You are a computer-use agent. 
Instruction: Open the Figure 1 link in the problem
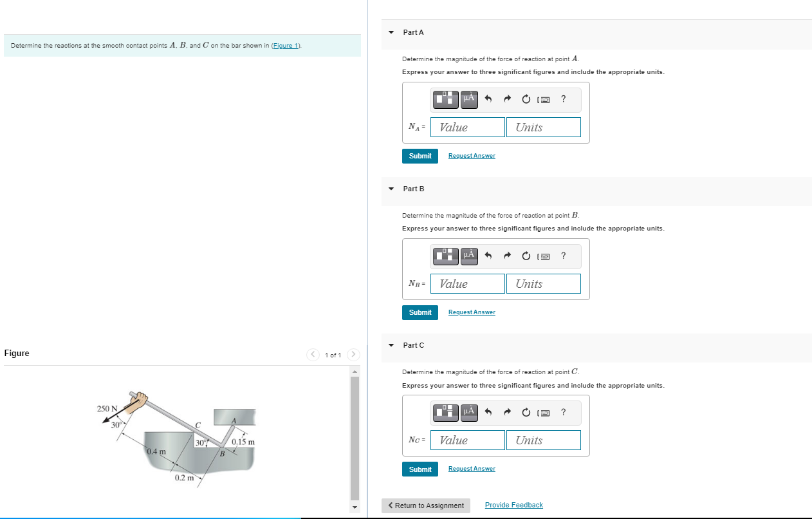pos(285,45)
